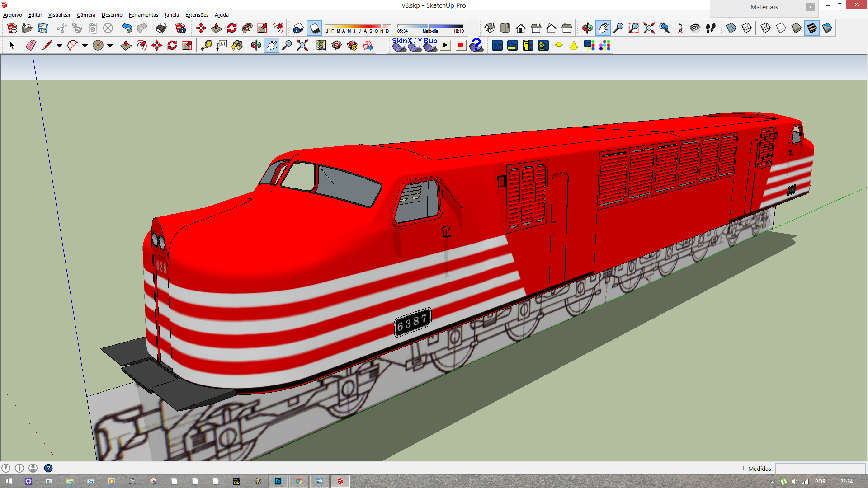
Task: Enable Shaded face style
Action: (x=797, y=28)
